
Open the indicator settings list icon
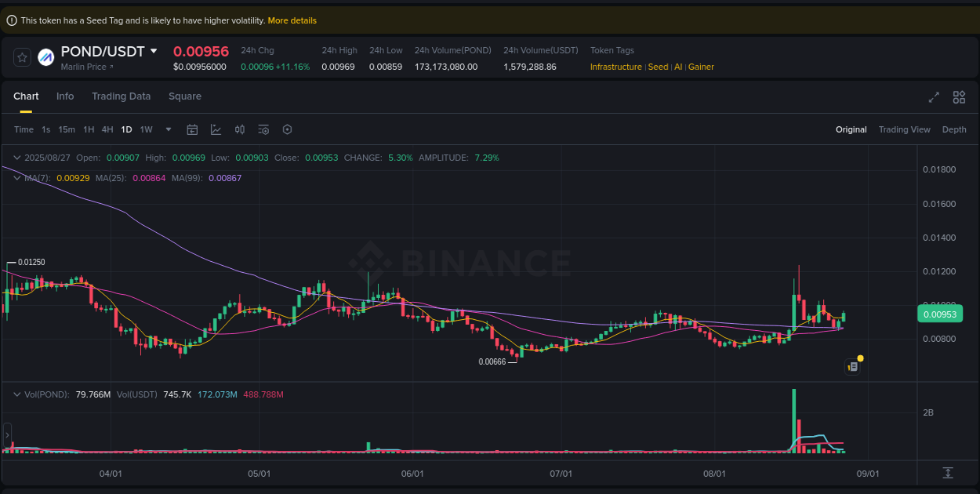coord(263,129)
